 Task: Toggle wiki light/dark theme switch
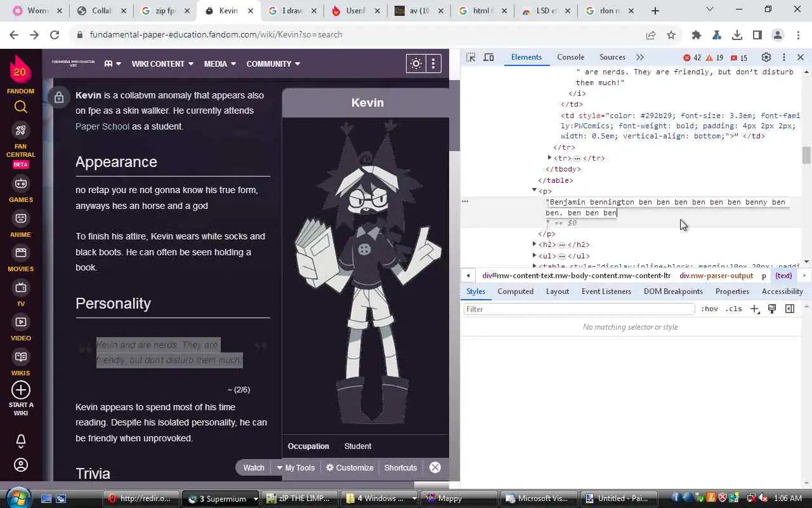(416, 63)
